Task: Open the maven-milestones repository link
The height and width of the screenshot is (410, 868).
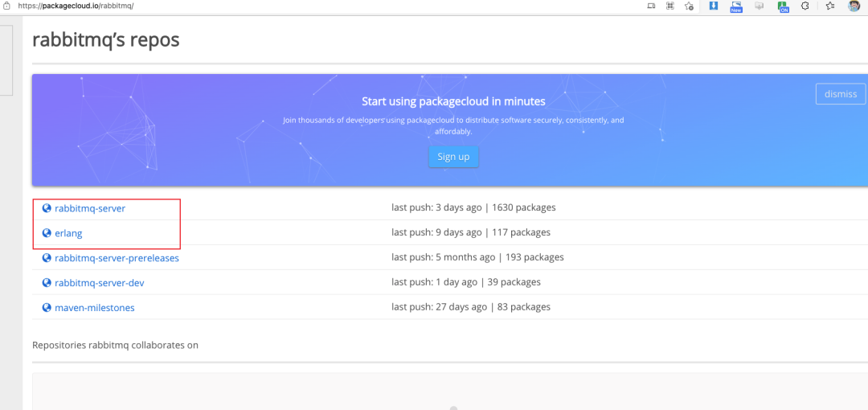Action: pyautogui.click(x=95, y=308)
